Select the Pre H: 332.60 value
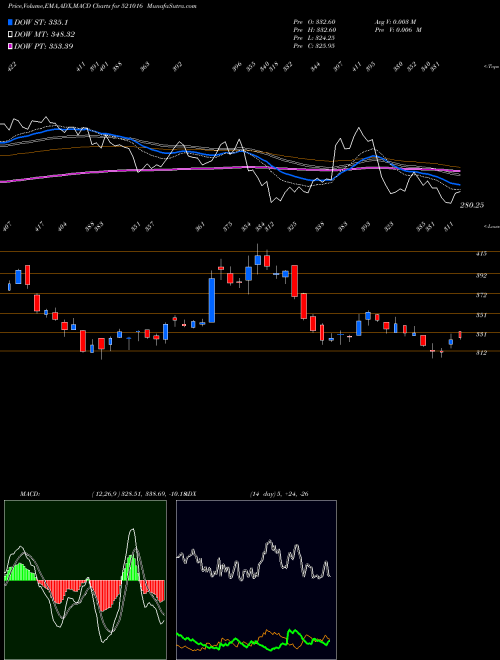 pos(314,30)
